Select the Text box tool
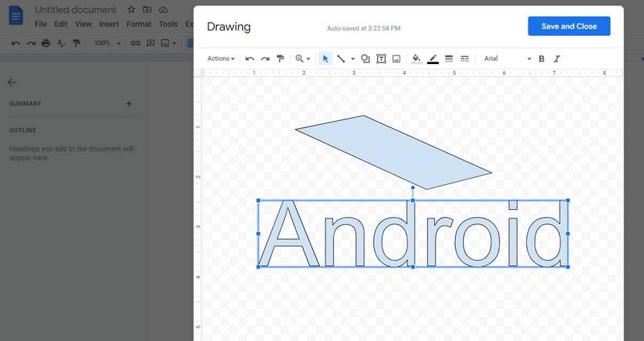644x341 pixels. click(x=382, y=59)
